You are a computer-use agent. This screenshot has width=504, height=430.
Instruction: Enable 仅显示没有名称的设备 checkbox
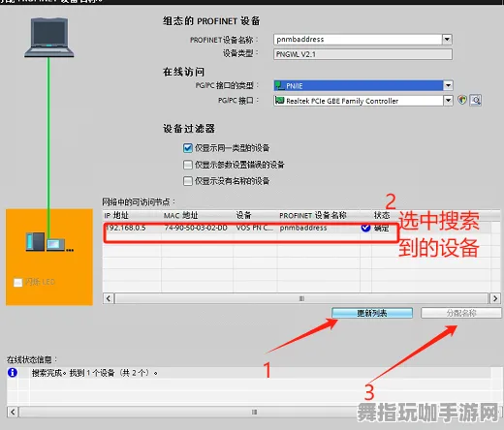pos(188,181)
